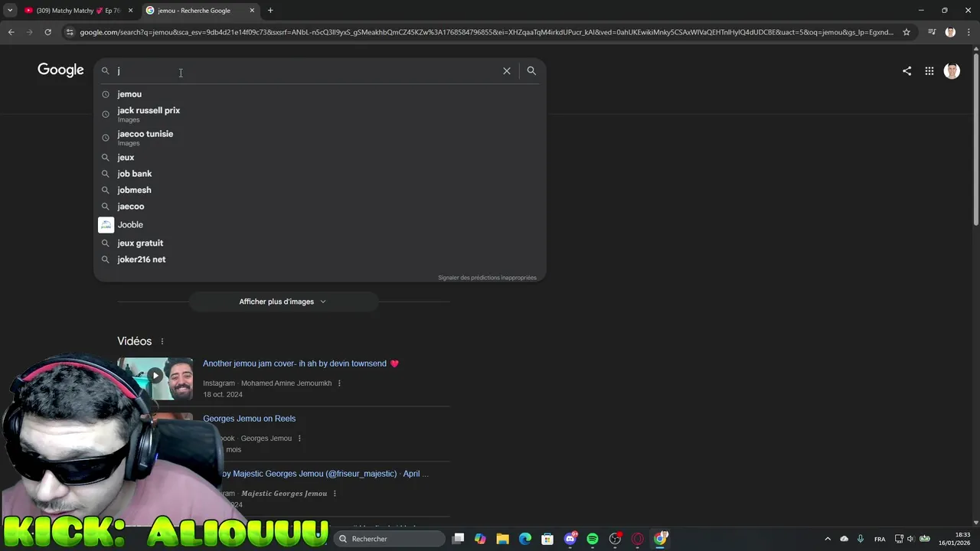This screenshot has width=980, height=551.
Task: Click the Windows taskbar search box
Action: click(x=390, y=539)
